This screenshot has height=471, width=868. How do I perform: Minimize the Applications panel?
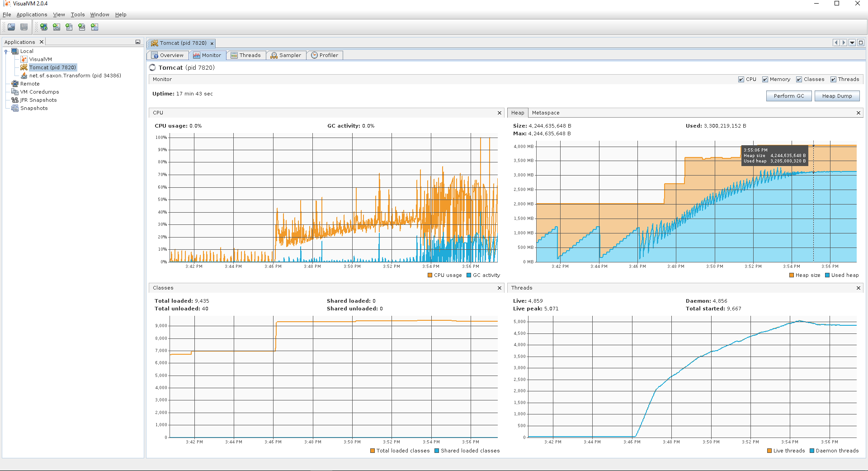pos(138,42)
